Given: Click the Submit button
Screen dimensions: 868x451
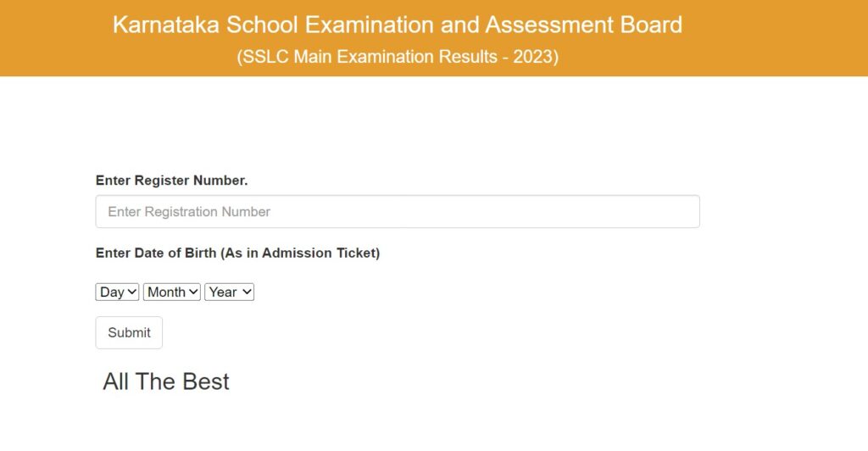Looking at the screenshot, I should pyautogui.click(x=129, y=332).
